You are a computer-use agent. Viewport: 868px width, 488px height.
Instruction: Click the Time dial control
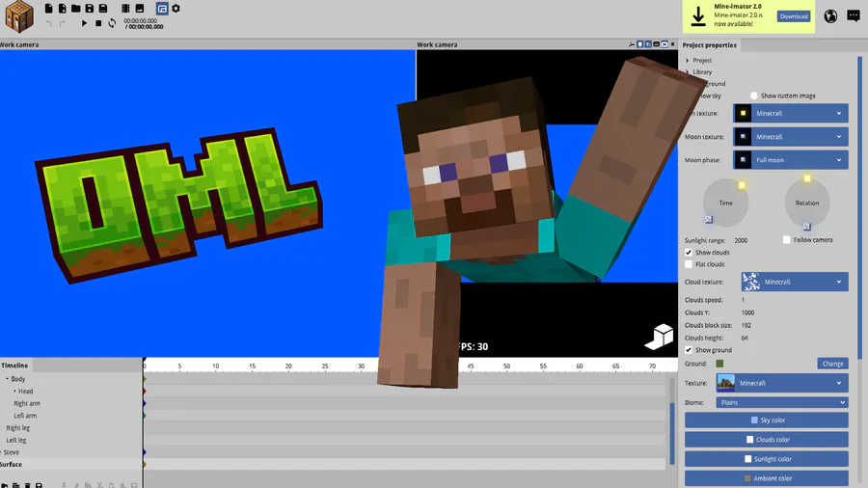[725, 203]
